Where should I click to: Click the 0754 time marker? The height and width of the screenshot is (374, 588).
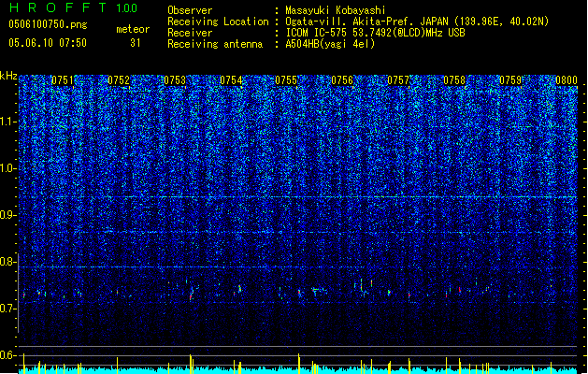tap(231, 80)
